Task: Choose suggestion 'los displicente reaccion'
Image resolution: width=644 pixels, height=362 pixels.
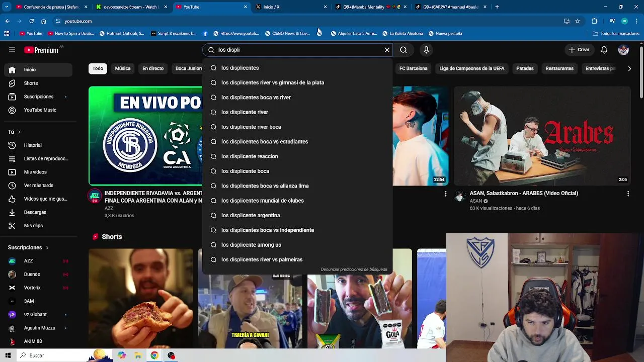Action: click(297, 156)
